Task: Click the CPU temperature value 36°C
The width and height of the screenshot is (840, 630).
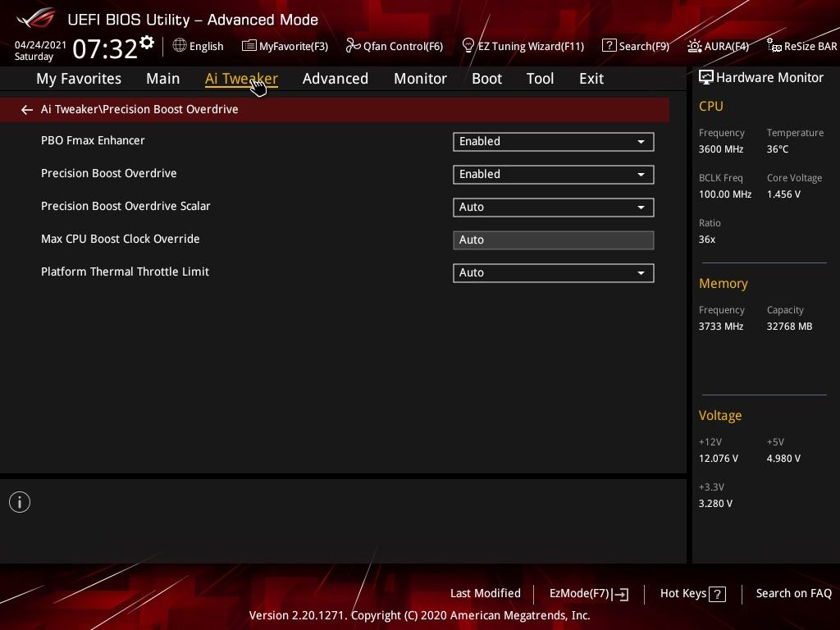Action: pyautogui.click(x=778, y=149)
